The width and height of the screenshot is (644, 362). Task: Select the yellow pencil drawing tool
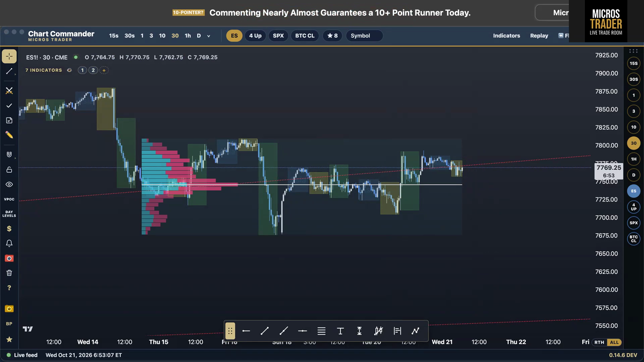(x=9, y=135)
